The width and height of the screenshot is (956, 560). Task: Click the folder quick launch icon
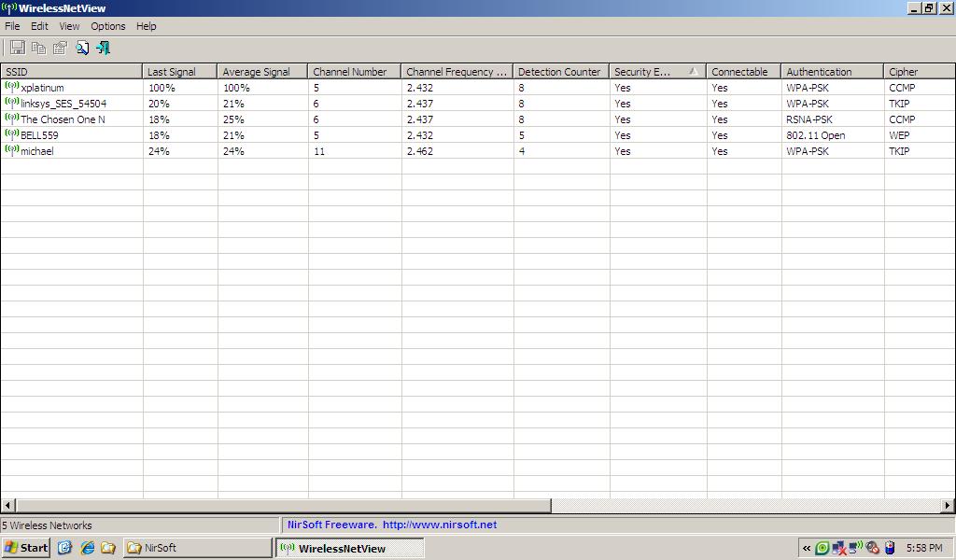(108, 547)
